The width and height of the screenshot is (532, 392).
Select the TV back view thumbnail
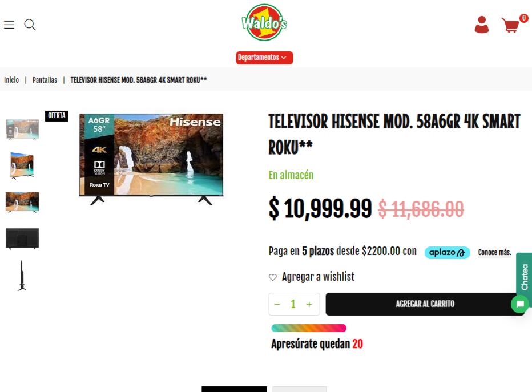click(22, 239)
